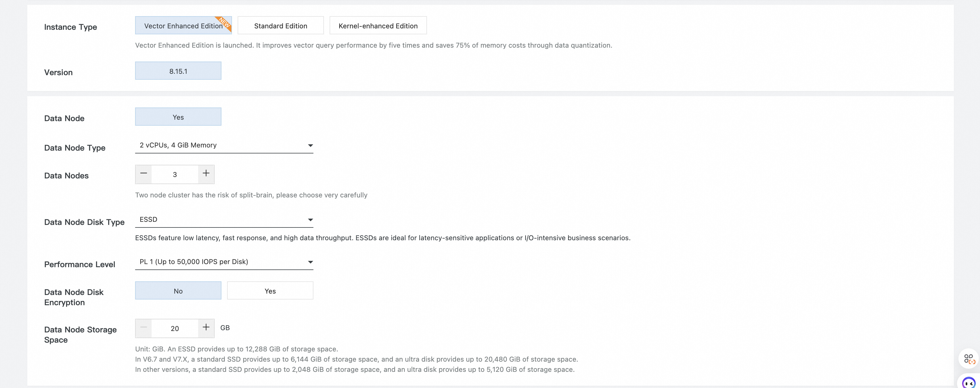This screenshot has height=388, width=980.
Task: Increase Data Node Storage Space with plus
Action: (x=206, y=328)
